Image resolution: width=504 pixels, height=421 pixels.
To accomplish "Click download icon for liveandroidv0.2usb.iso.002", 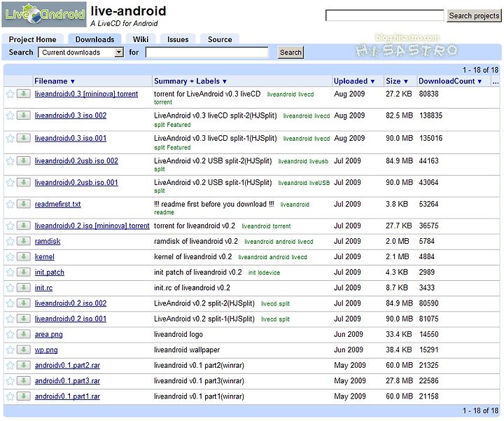I will [x=24, y=160].
